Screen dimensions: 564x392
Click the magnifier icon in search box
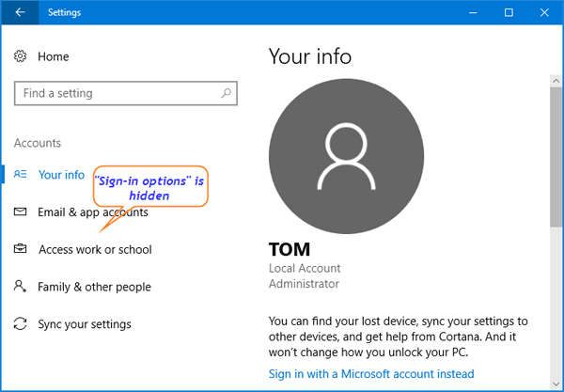pos(226,94)
